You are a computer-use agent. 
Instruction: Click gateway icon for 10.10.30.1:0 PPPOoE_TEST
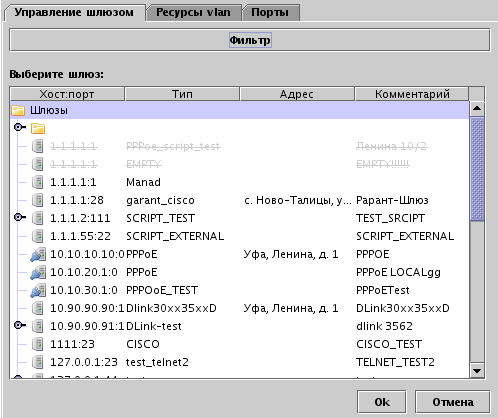click(x=38, y=290)
